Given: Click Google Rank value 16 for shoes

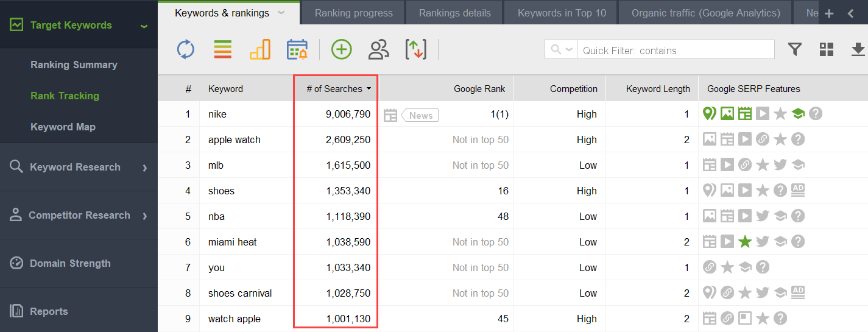Looking at the screenshot, I should (x=503, y=191).
